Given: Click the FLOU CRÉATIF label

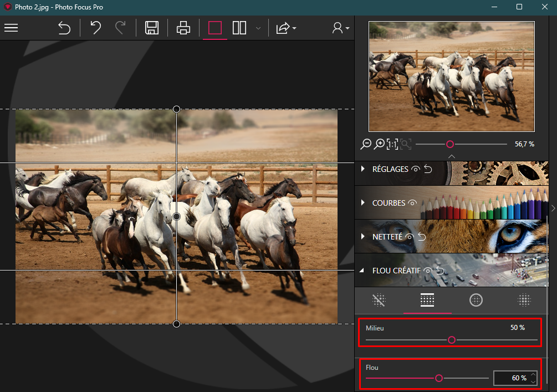Looking at the screenshot, I should click(x=396, y=271).
